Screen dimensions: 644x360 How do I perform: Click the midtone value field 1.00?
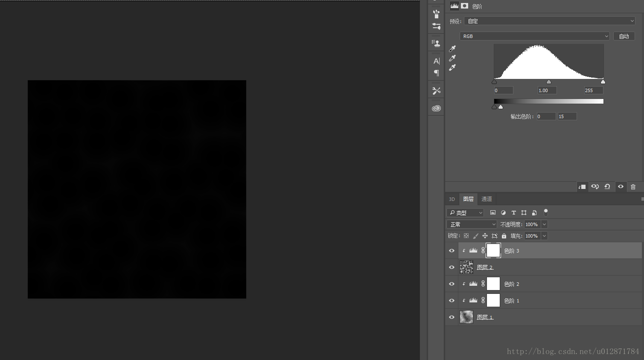click(548, 90)
